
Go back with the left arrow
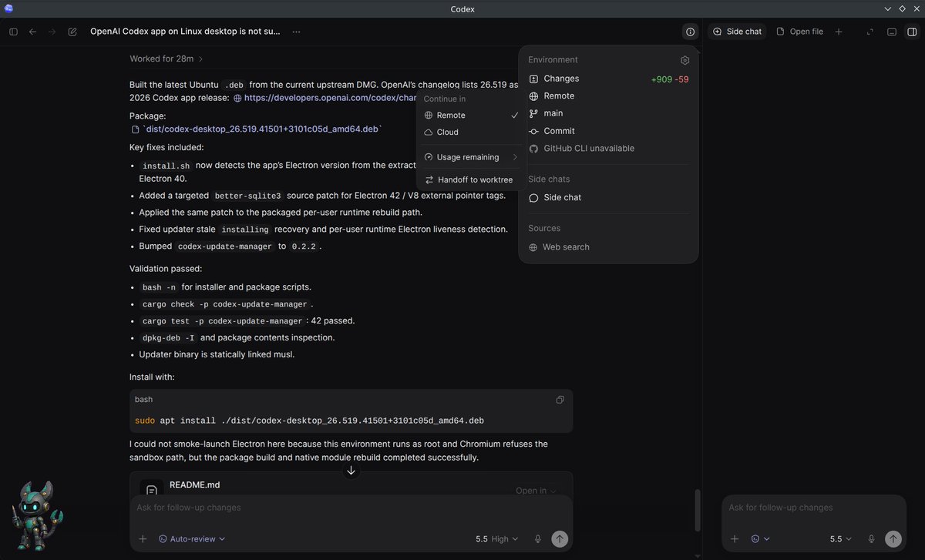(32, 32)
